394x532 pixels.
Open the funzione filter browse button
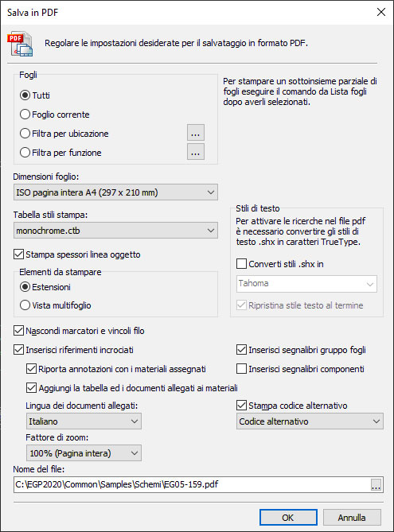196,152
